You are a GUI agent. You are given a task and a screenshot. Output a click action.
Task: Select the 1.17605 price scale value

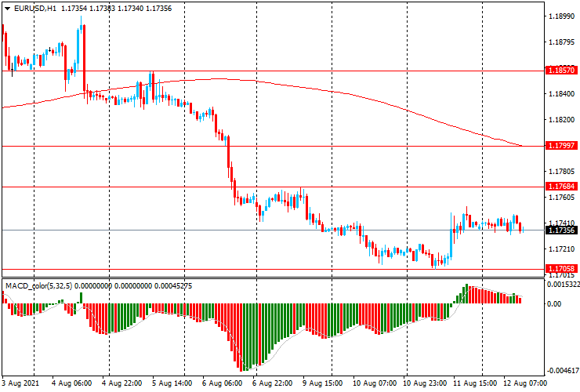562,198
